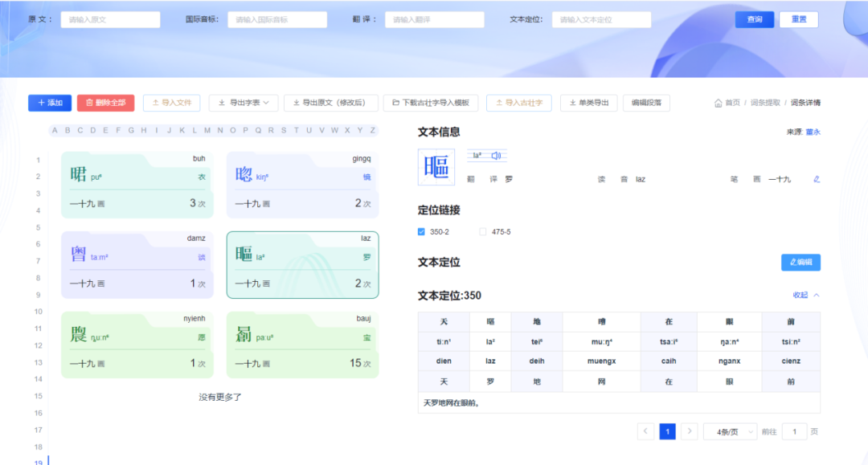Select letter B in the alphabet filter
The image size is (868, 465).
coord(65,131)
